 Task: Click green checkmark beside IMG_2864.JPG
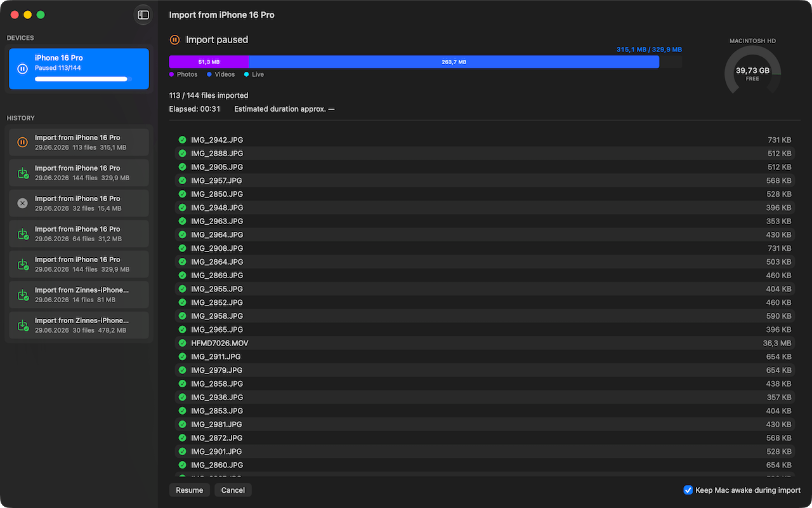(182, 262)
